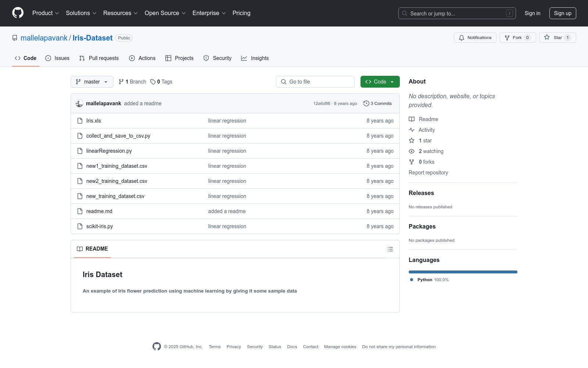Open the README outline menu icon

pos(390,249)
